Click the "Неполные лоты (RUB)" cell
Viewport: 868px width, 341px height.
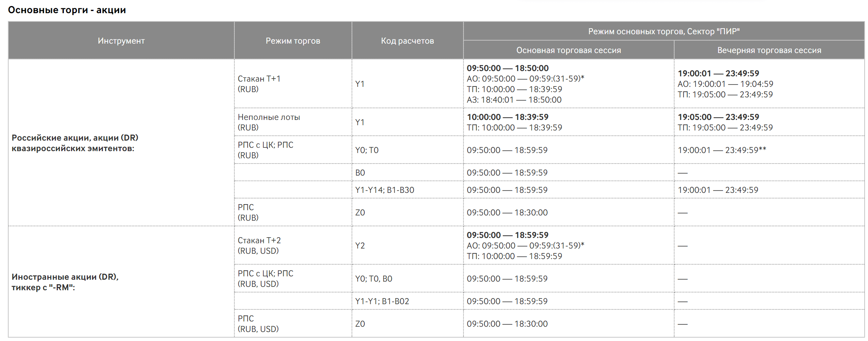(269, 122)
